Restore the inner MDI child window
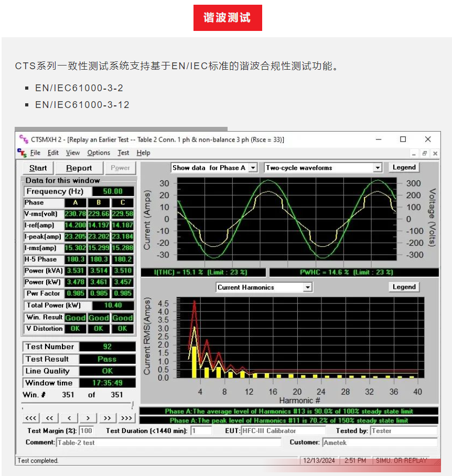Screen dimensions: 452x476 [x=424, y=153]
